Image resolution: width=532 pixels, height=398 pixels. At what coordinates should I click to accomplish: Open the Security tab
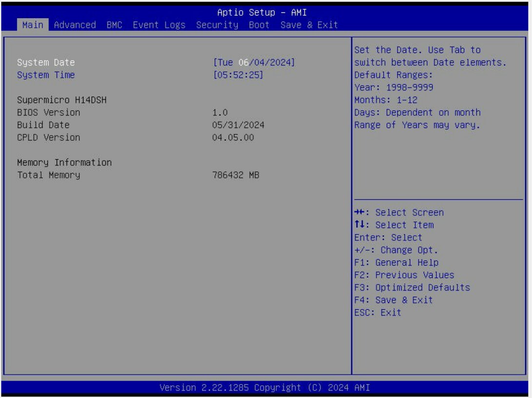[x=216, y=25]
